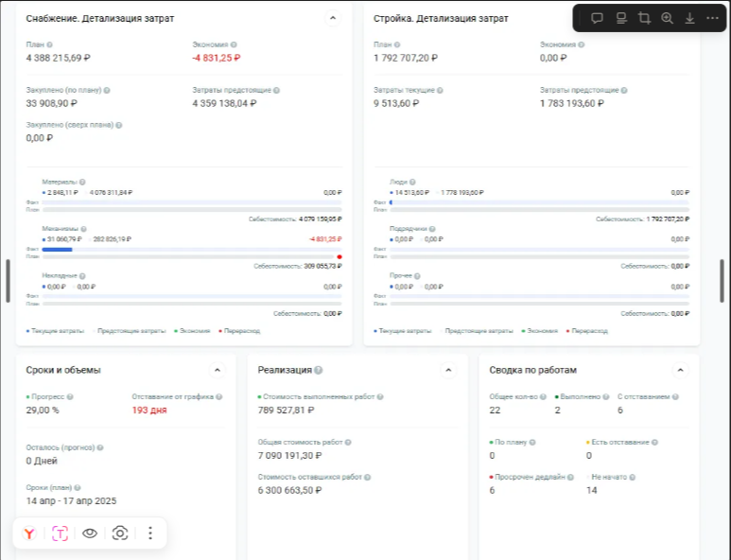Click help icon next to Выполнено
731x560 pixels.
pyautogui.click(x=606, y=396)
